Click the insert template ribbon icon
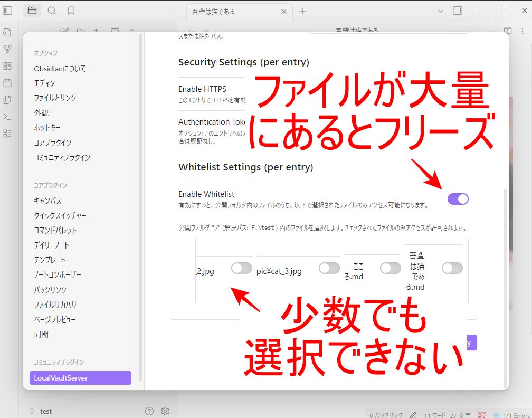Viewport: 532px width, 418px height. [7, 100]
